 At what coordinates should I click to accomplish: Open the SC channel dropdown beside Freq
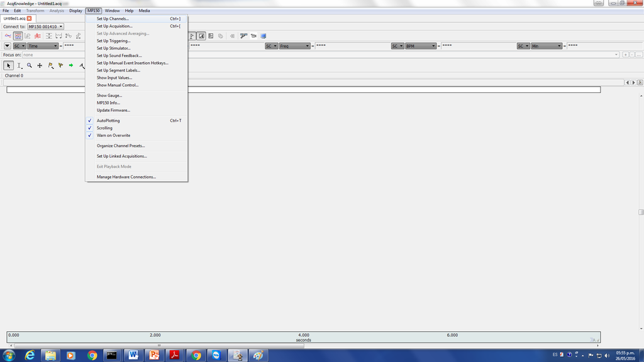click(272, 46)
